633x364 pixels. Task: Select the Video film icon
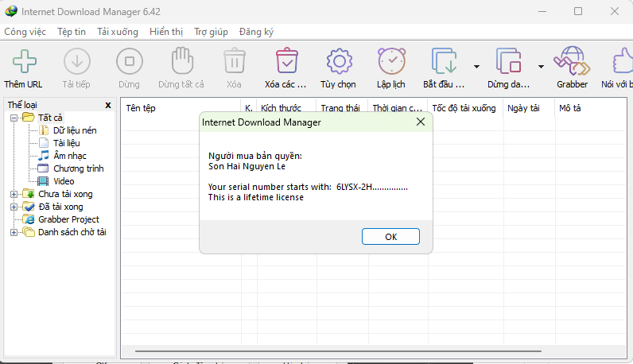(x=43, y=180)
